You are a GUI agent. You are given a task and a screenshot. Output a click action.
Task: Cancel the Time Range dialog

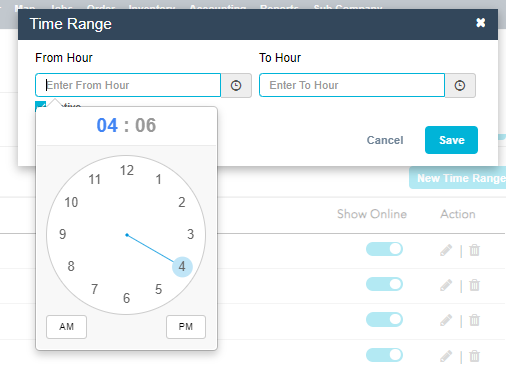tap(385, 140)
